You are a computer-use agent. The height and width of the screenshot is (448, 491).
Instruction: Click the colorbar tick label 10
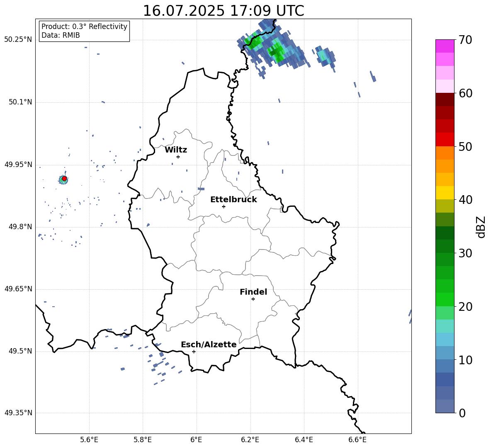click(465, 360)
